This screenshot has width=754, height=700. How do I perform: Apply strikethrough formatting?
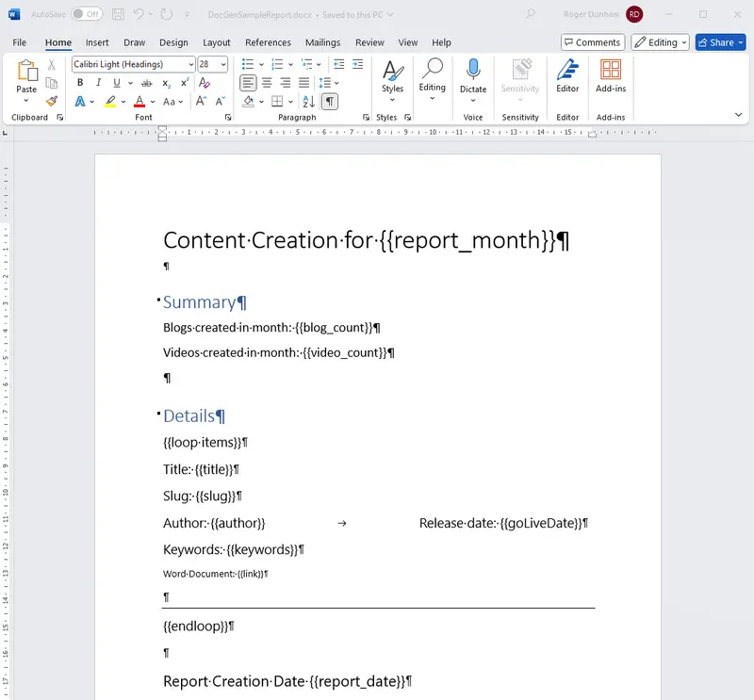click(147, 83)
